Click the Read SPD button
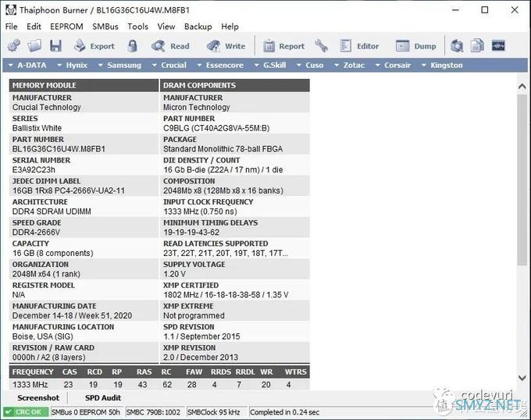This screenshot has width=531, height=420. pos(170,46)
